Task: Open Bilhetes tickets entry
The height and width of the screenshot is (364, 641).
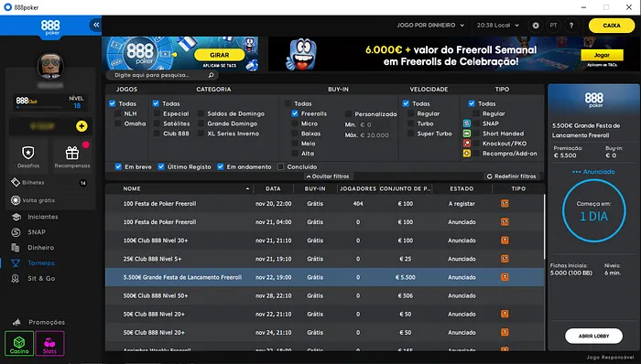Action: click(x=49, y=182)
